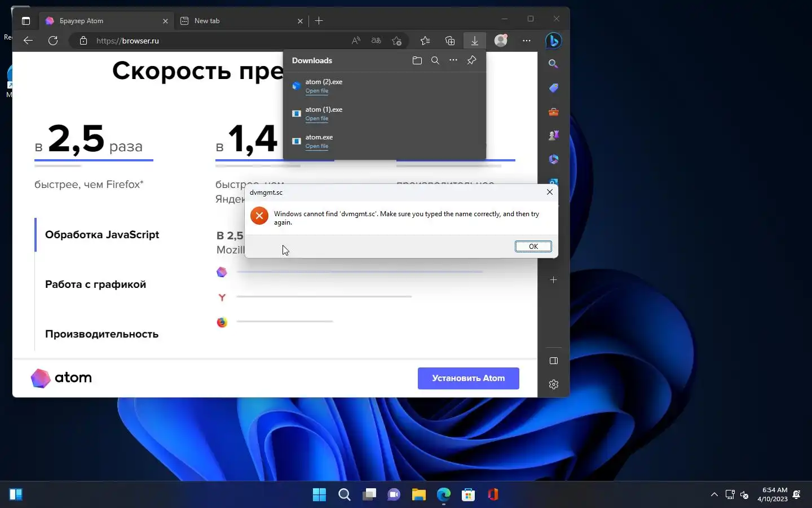Open the Collections icon
Screen dimensions: 812x508
pyautogui.click(x=450, y=41)
